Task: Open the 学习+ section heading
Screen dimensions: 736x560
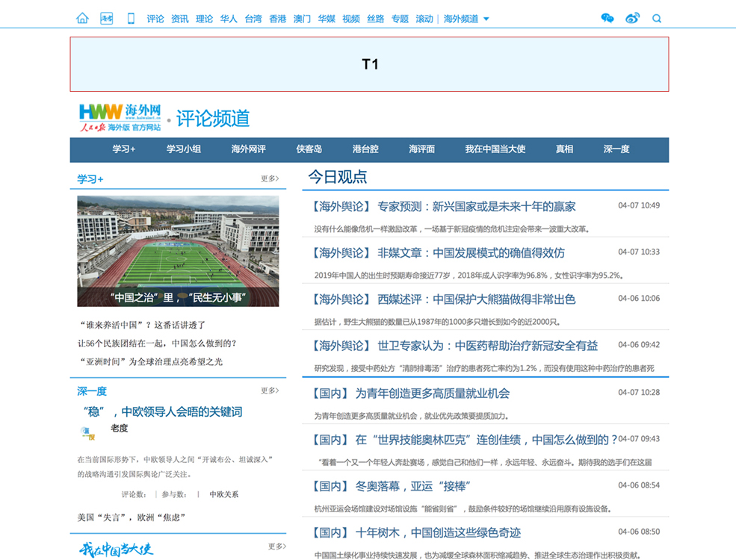Action: click(x=90, y=179)
